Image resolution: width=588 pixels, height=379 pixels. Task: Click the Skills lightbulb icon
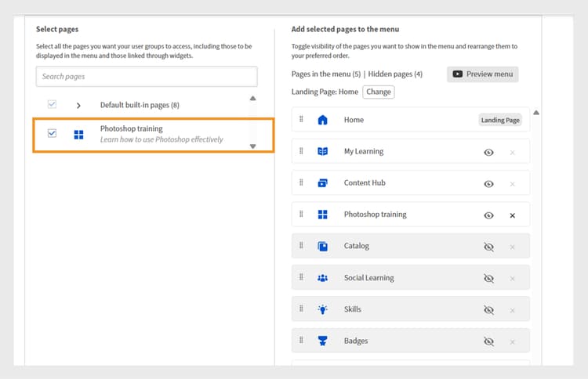(x=322, y=309)
